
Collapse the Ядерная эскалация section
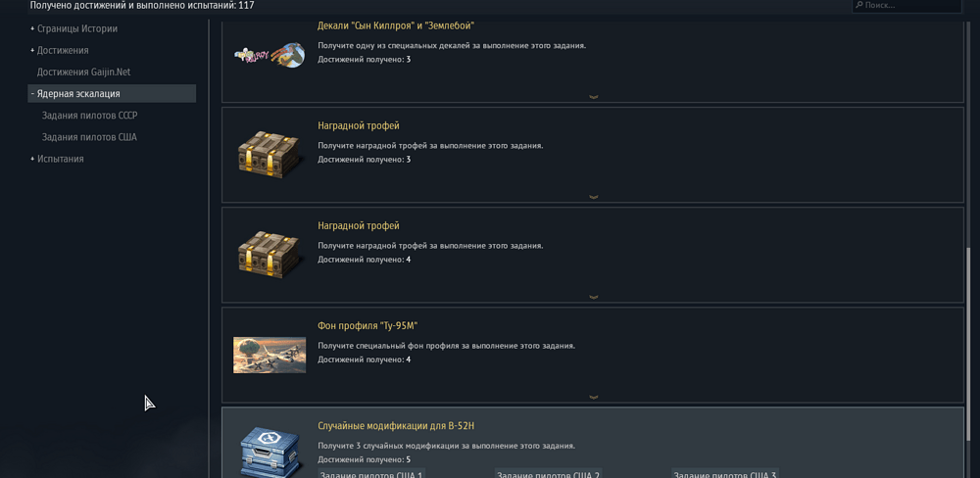click(x=112, y=94)
